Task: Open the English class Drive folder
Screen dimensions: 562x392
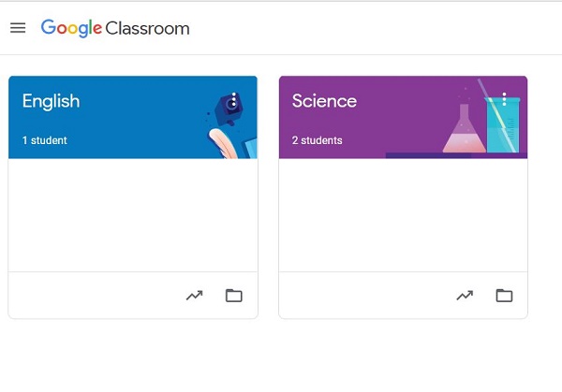Action: (234, 296)
